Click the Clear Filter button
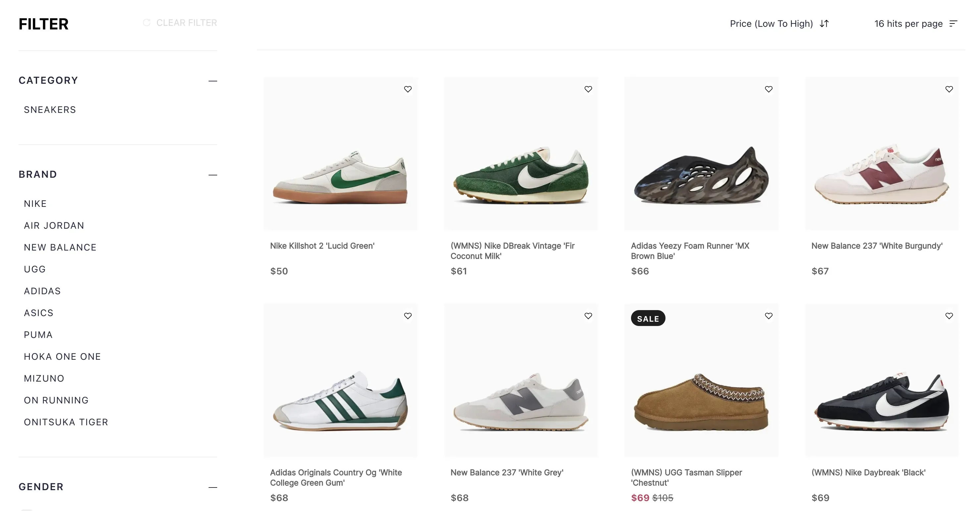Screen dimensions: 980x511 point(180,23)
